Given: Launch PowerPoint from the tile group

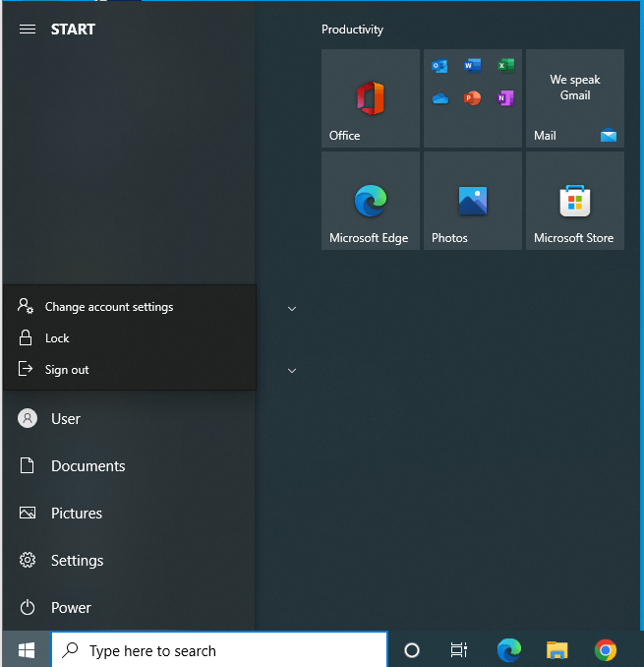Looking at the screenshot, I should tap(472, 98).
